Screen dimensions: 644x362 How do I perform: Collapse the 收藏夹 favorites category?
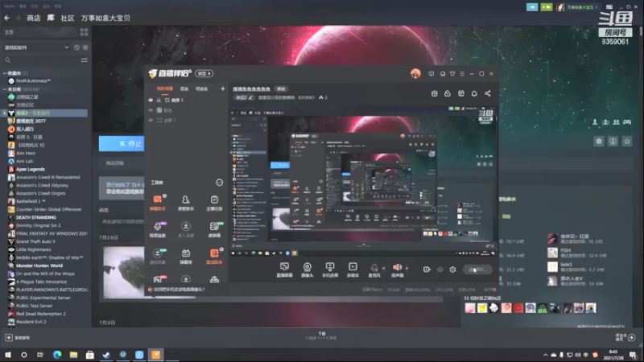(5, 73)
